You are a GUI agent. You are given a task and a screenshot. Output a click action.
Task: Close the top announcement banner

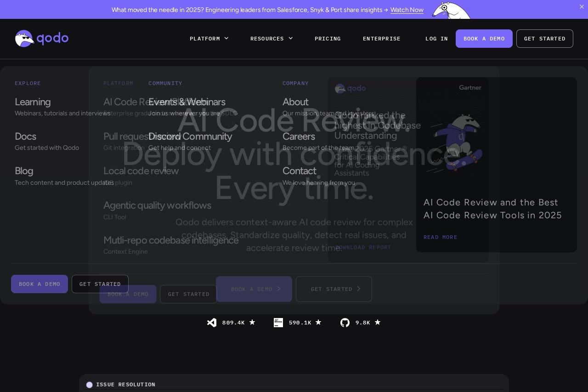(582, 6)
